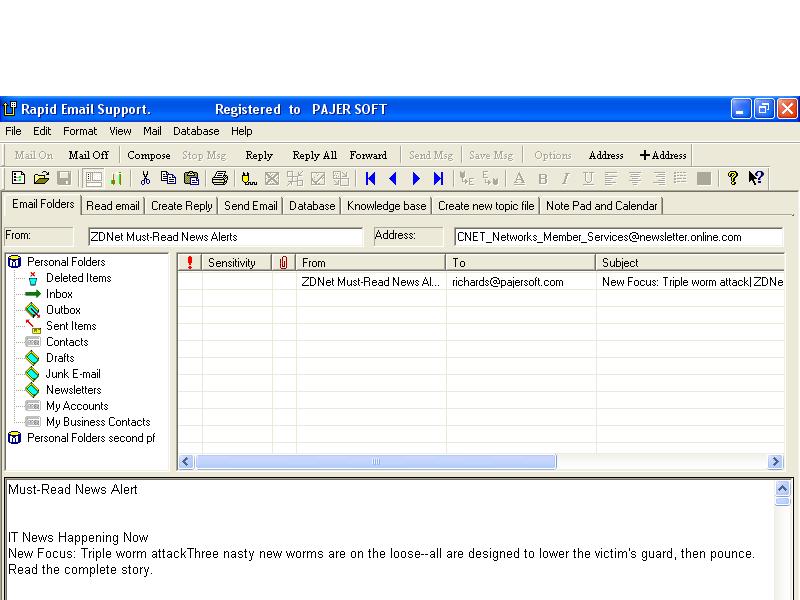This screenshot has height=600, width=800.
Task: Print the current message using the printer icon
Action: 219,177
